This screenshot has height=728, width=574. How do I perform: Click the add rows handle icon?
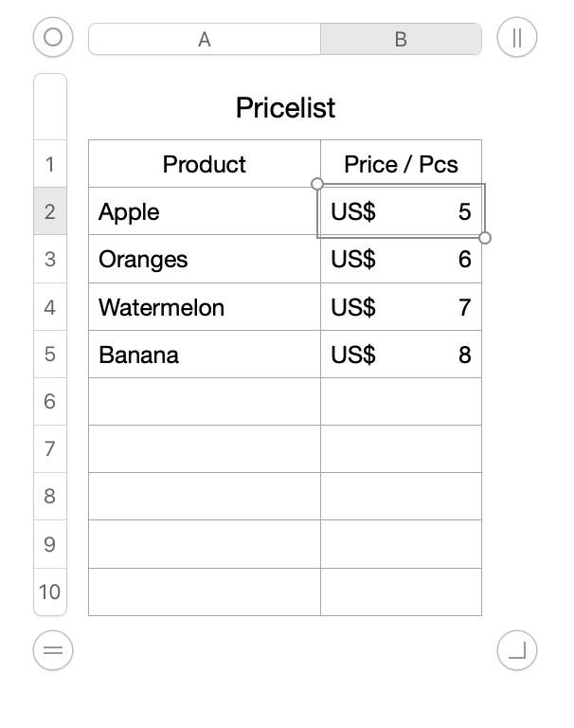[x=53, y=650]
